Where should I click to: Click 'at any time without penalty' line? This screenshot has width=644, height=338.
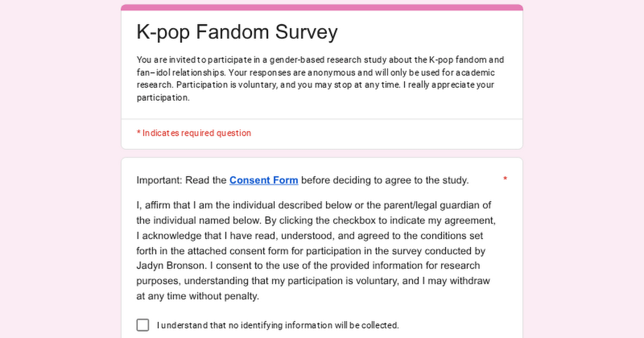pyautogui.click(x=197, y=296)
